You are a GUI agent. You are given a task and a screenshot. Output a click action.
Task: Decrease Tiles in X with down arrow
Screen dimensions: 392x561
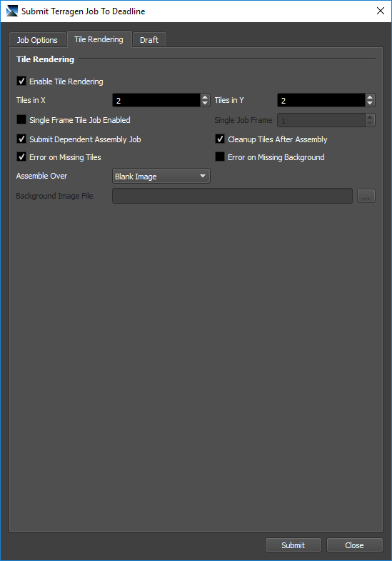coord(205,104)
